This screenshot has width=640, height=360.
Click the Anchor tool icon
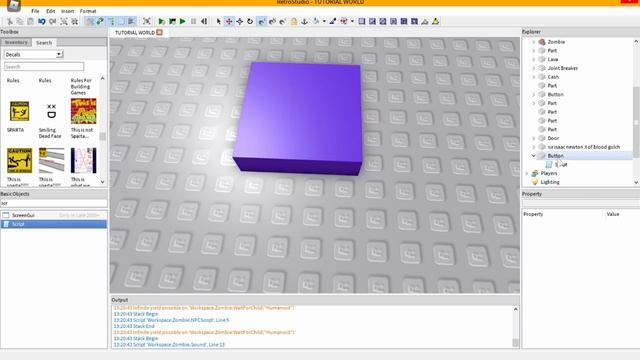pos(304,21)
